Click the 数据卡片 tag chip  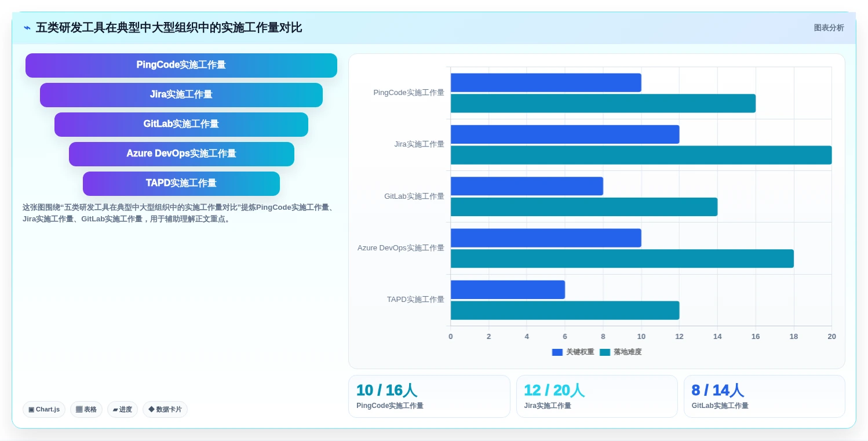[165, 410]
